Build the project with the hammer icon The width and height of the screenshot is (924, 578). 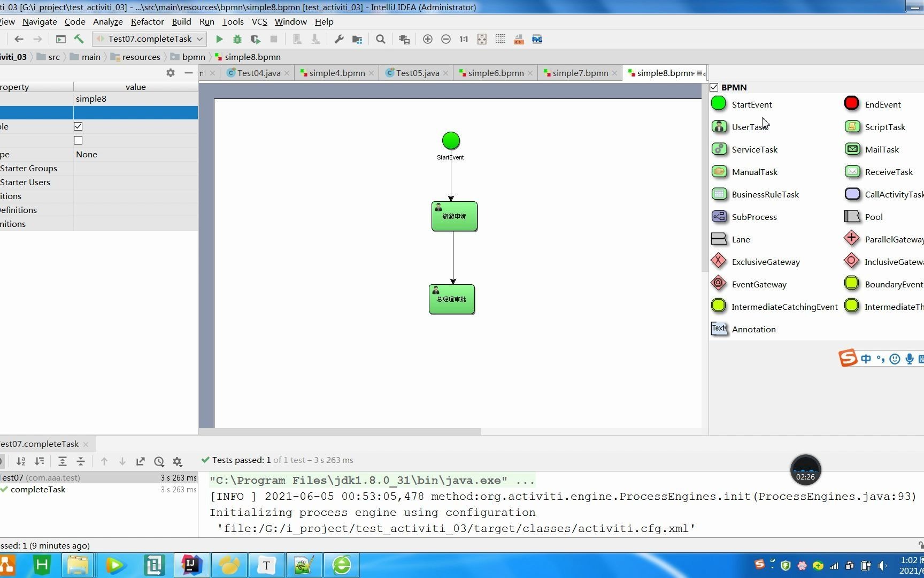pyautogui.click(x=79, y=39)
